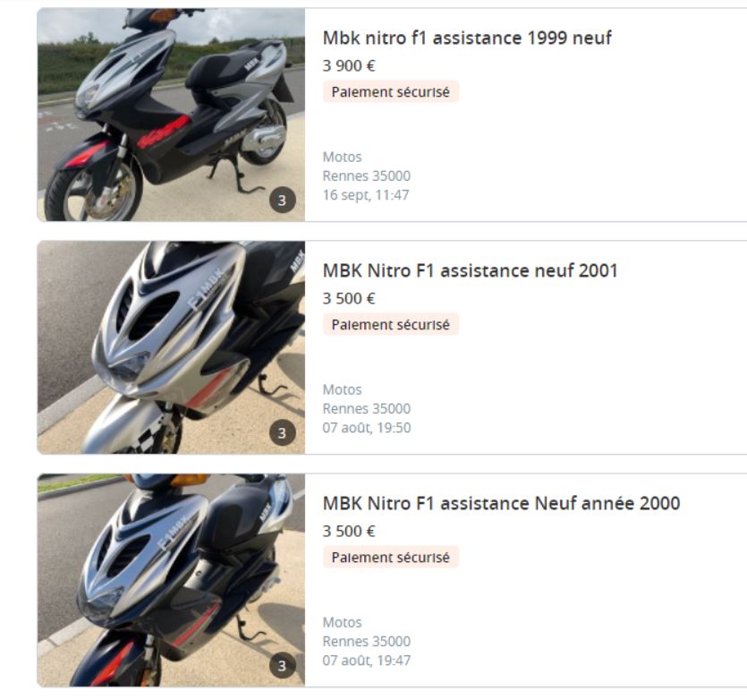The width and height of the screenshot is (747, 700).
Task: Open the MBK Nitro F1 neuf 2001 thumbnail
Action: coord(171,347)
